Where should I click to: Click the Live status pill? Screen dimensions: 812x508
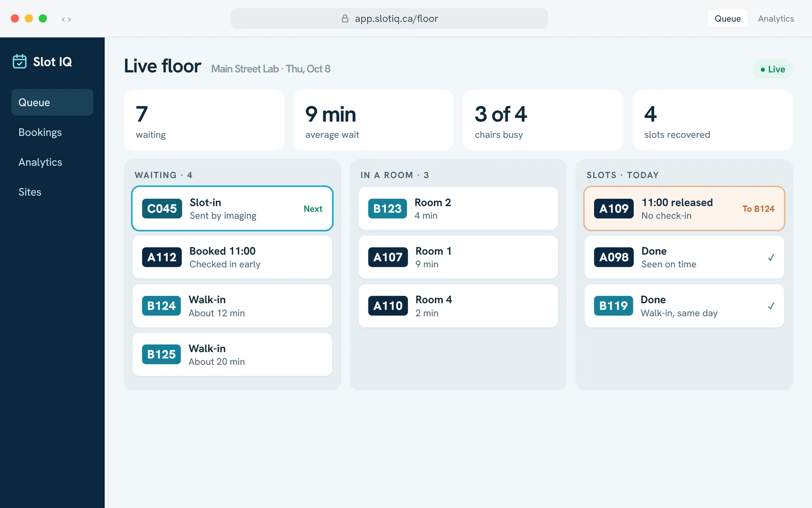pos(772,69)
